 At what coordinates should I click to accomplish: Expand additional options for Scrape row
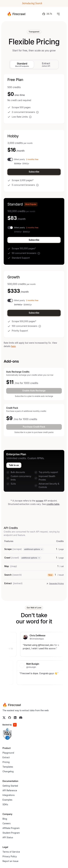coord(34,549)
